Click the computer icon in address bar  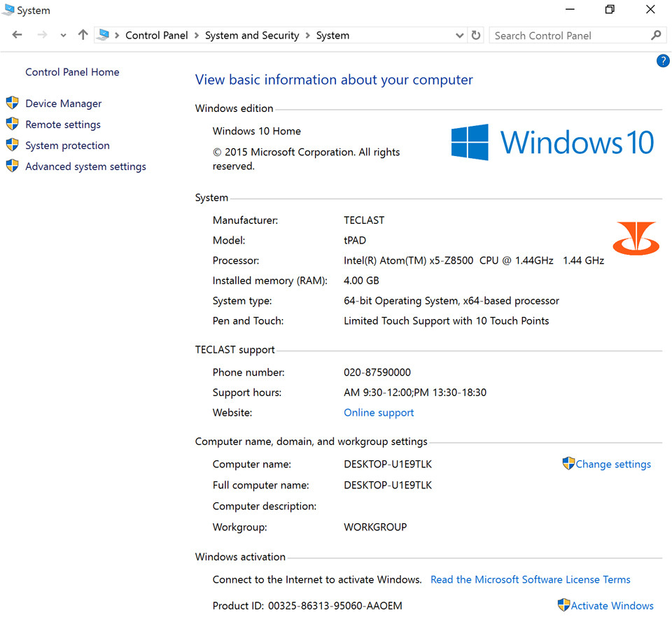point(104,35)
